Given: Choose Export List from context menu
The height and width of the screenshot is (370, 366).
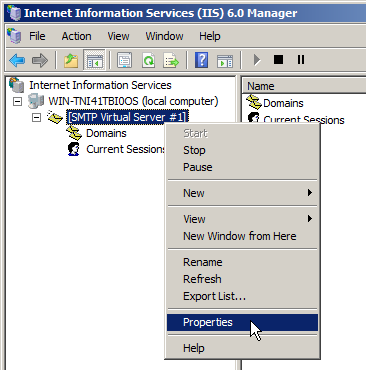Looking at the screenshot, I should tap(242, 296).
